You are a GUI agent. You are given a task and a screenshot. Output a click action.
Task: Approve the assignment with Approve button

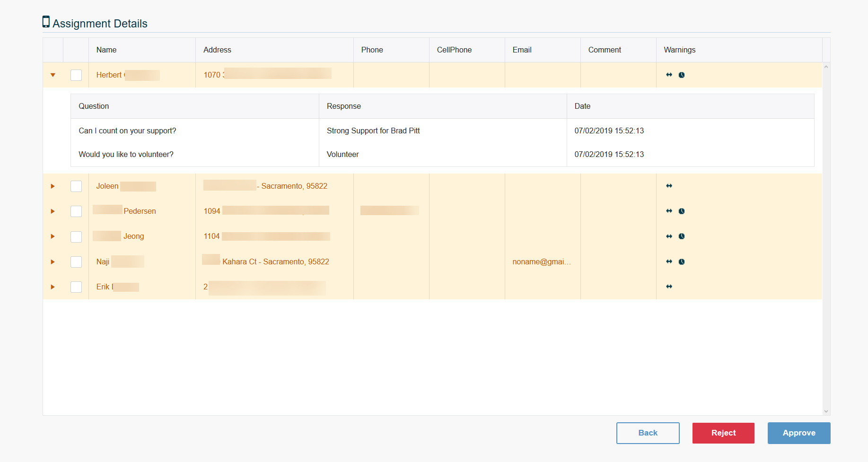point(798,433)
